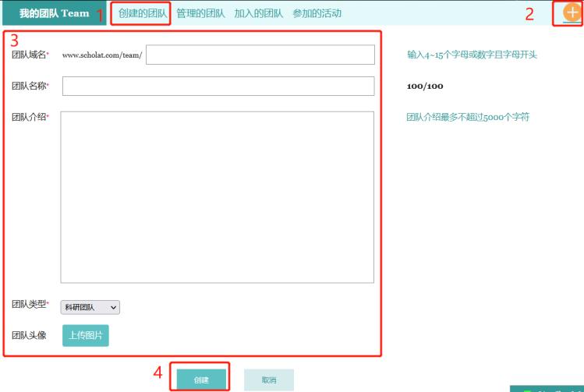Click the 我的团队 Team header
The width and height of the screenshot is (584, 392).
[x=54, y=13]
